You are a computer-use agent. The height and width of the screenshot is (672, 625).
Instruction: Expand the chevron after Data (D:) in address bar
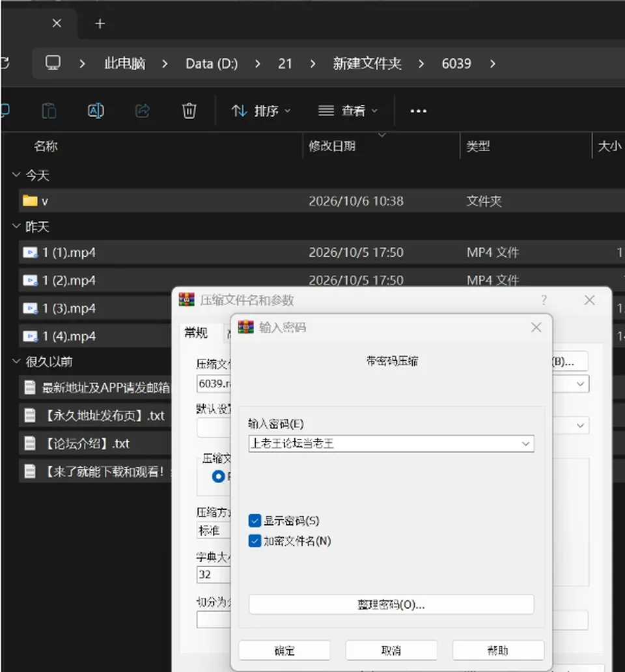257,64
